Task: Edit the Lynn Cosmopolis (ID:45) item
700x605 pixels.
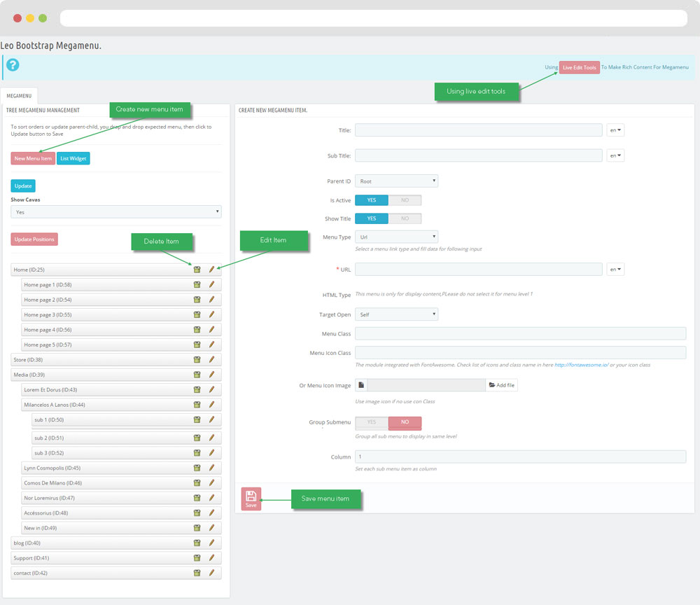Action: pyautogui.click(x=211, y=468)
